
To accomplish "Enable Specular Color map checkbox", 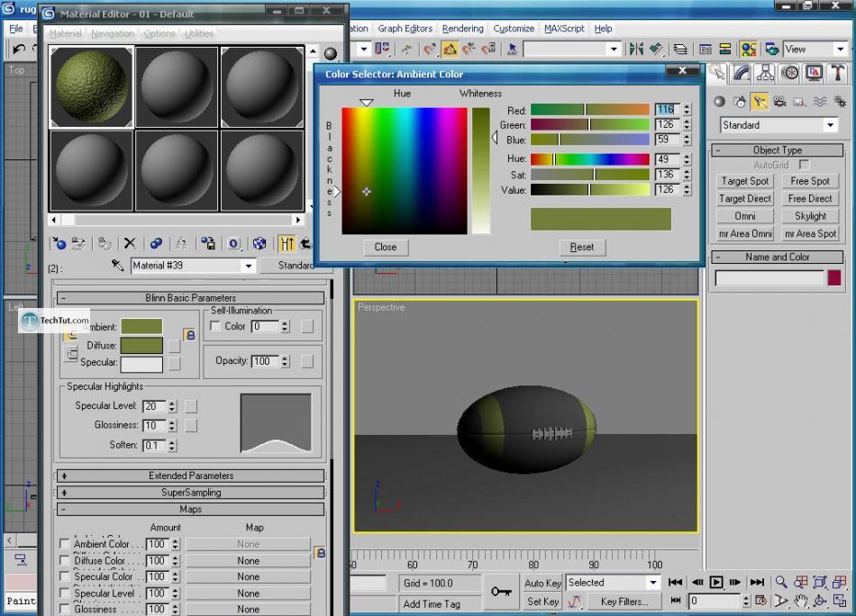I will tap(64, 576).
